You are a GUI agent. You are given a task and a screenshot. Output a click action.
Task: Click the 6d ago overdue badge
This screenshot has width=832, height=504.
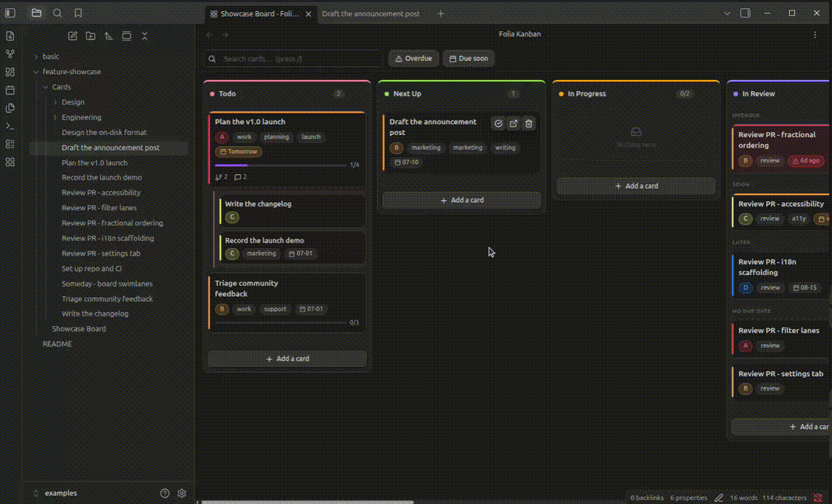(x=806, y=161)
